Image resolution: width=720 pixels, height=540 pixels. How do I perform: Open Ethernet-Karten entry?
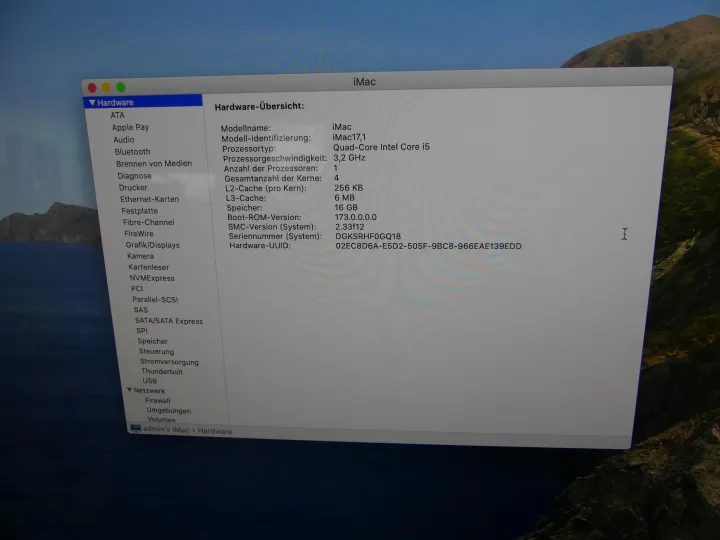(150, 199)
